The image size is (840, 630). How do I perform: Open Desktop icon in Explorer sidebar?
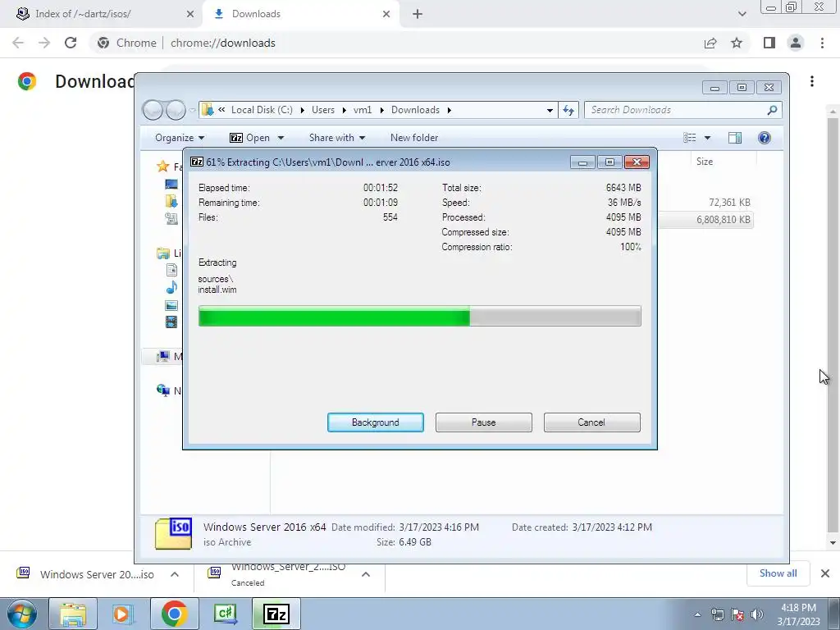[x=171, y=185]
